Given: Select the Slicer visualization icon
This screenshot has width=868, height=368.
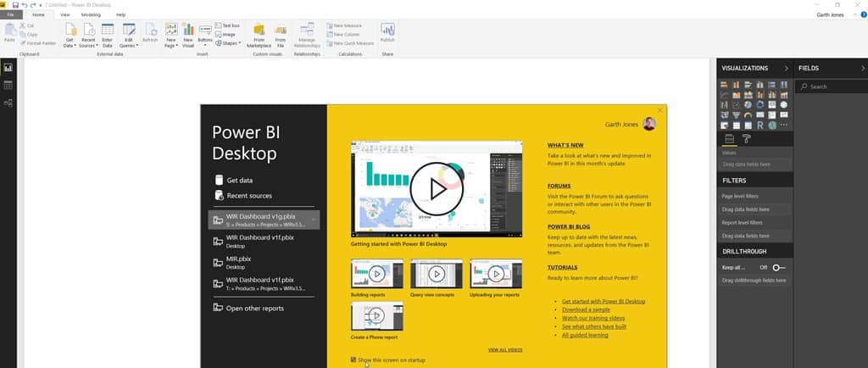Looking at the screenshot, I should (x=724, y=125).
